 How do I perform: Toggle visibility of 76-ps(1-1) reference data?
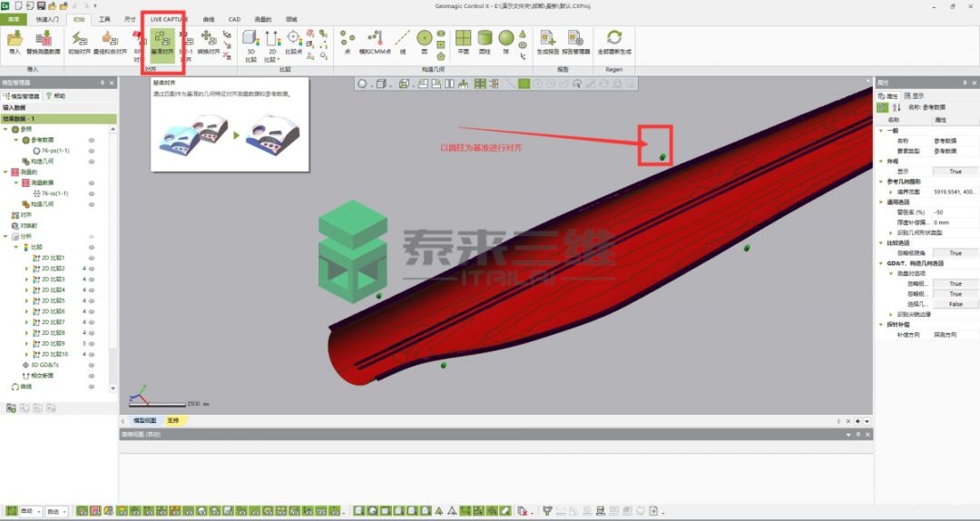tap(92, 151)
